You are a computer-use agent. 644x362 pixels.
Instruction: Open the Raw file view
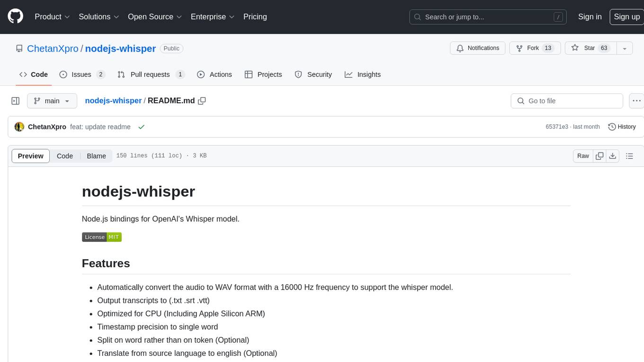pyautogui.click(x=583, y=156)
